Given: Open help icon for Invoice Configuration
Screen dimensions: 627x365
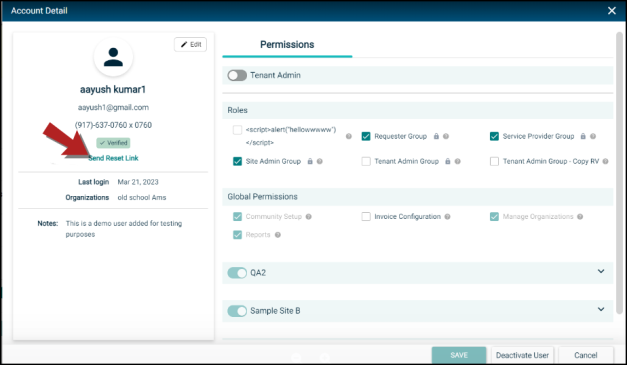Looking at the screenshot, I should point(447,217).
